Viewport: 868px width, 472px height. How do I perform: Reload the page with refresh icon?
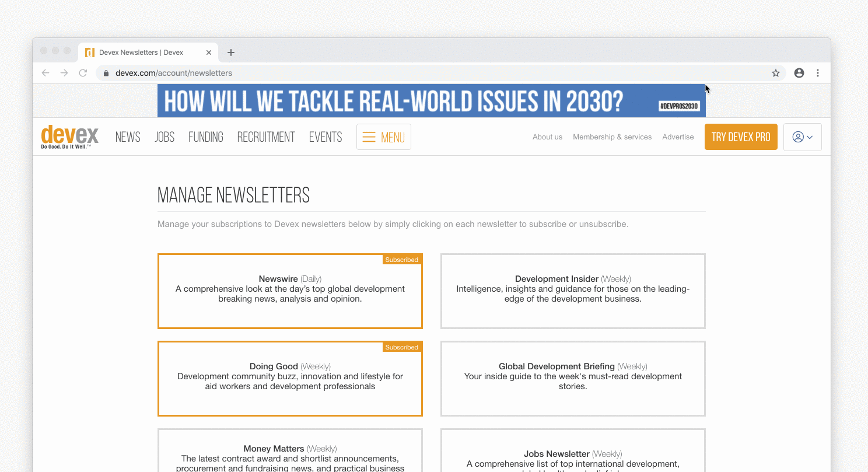pos(83,73)
